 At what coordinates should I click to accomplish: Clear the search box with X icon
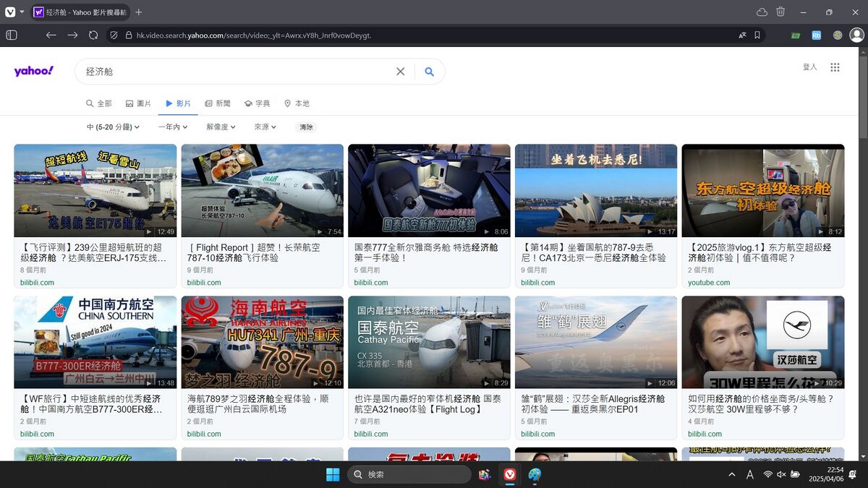pos(400,72)
